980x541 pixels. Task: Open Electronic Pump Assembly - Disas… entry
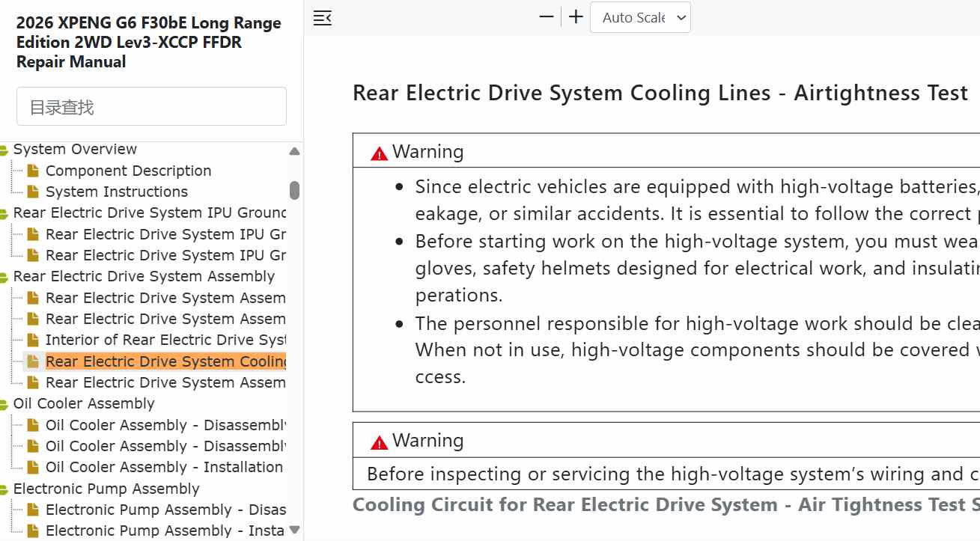165,510
